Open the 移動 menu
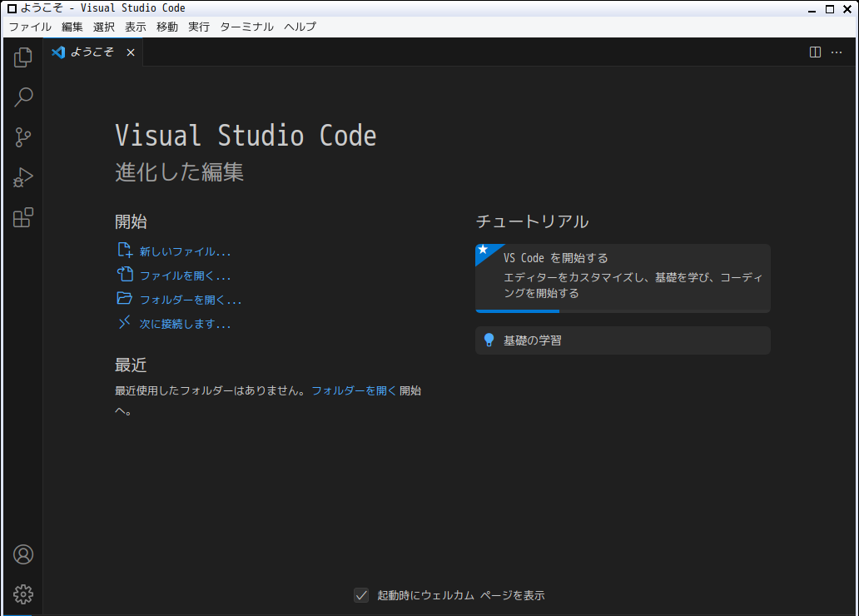Image resolution: width=859 pixels, height=616 pixels. tap(167, 27)
